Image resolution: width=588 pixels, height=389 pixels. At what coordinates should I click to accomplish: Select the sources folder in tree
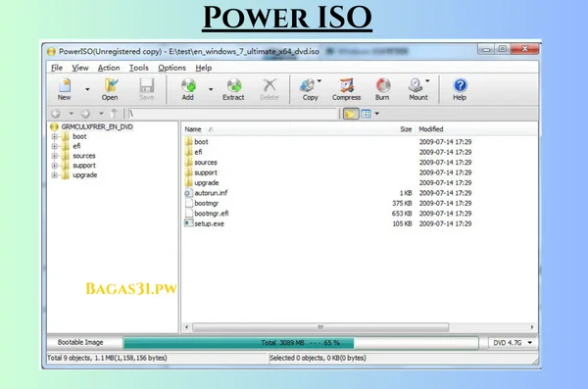84,156
